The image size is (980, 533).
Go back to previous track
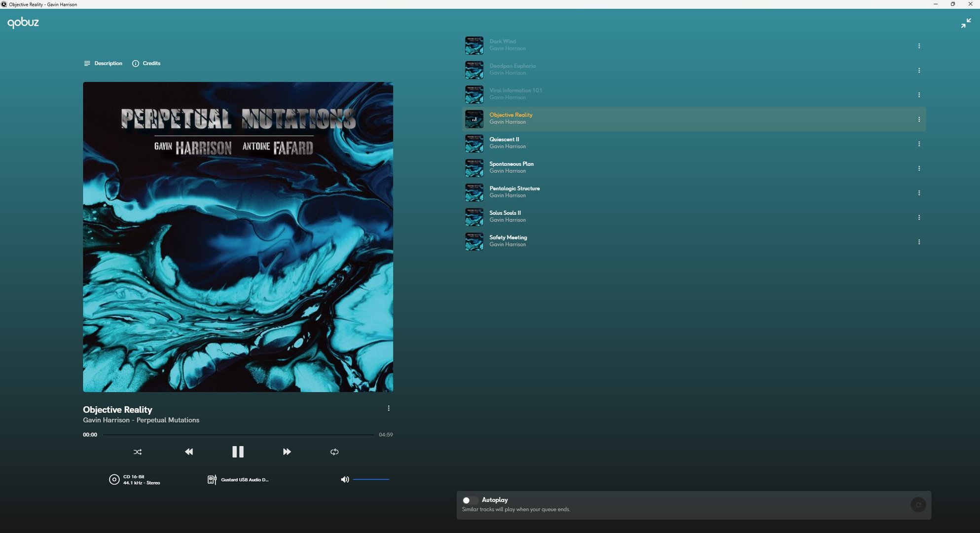189,452
